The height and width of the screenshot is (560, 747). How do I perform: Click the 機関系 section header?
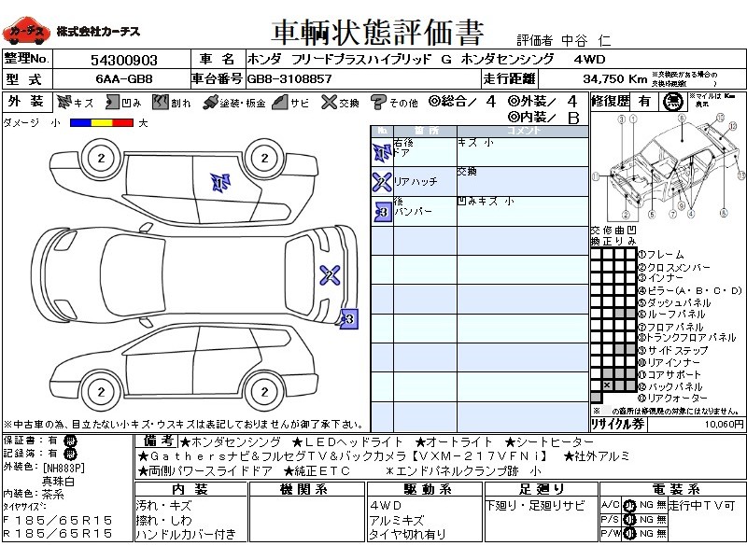(307, 489)
